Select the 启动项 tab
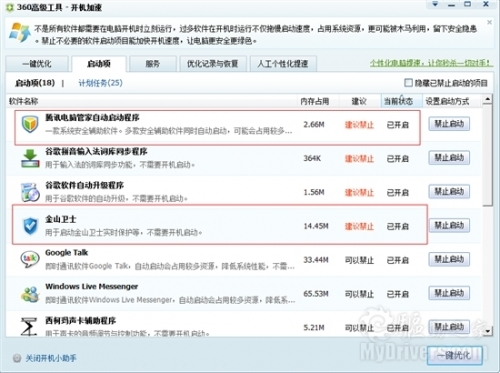 pos(99,64)
